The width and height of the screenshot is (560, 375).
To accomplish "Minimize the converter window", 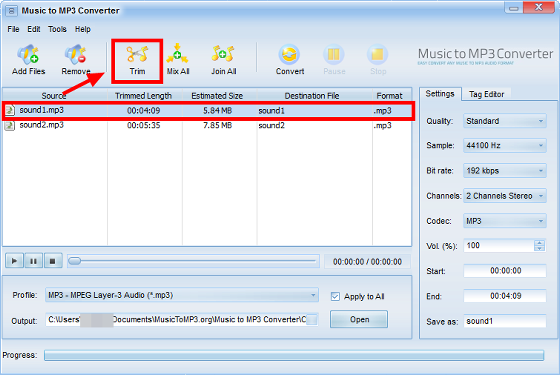I will click(x=514, y=8).
